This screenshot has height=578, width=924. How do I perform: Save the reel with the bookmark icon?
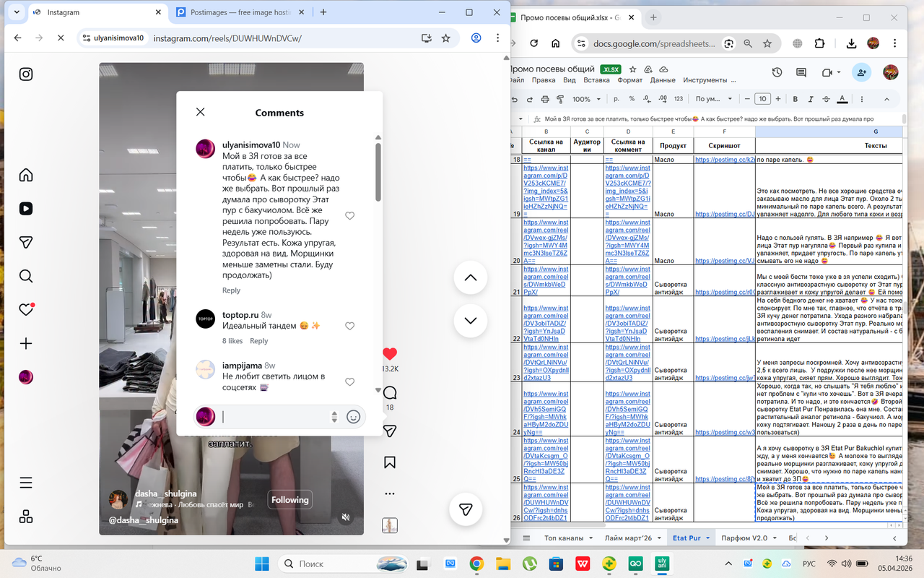[390, 462]
